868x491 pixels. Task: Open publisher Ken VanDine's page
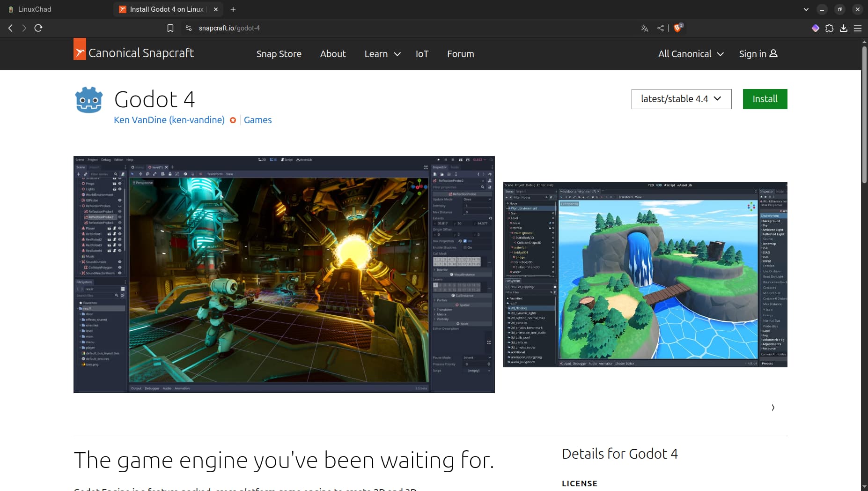coord(169,120)
